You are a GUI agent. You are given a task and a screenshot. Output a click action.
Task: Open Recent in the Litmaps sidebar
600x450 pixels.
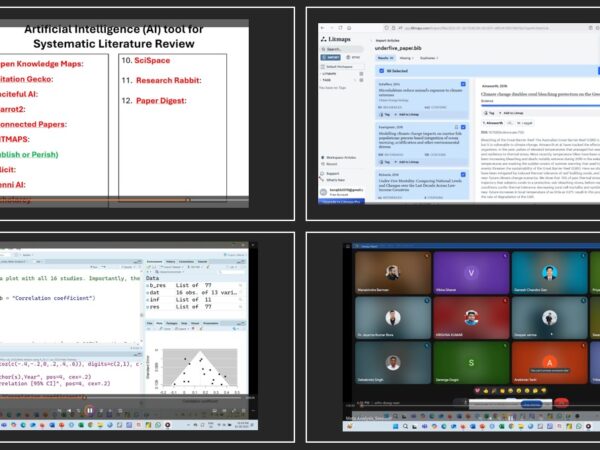(x=330, y=164)
